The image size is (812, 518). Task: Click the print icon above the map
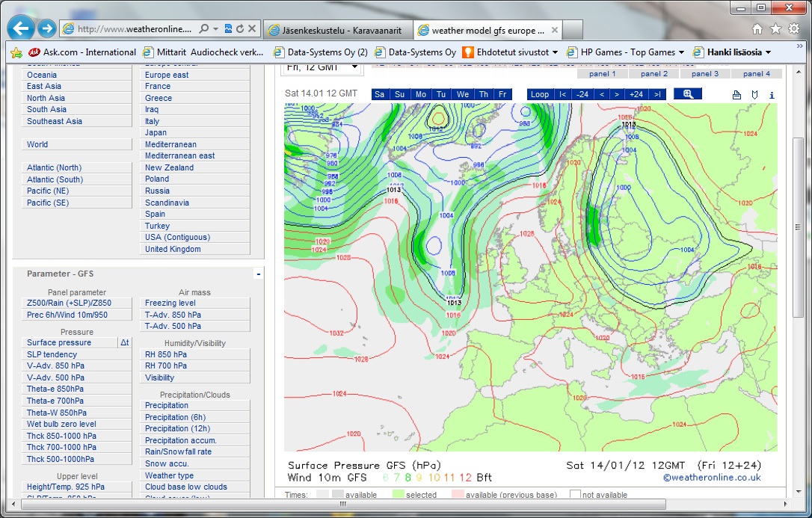pos(736,95)
